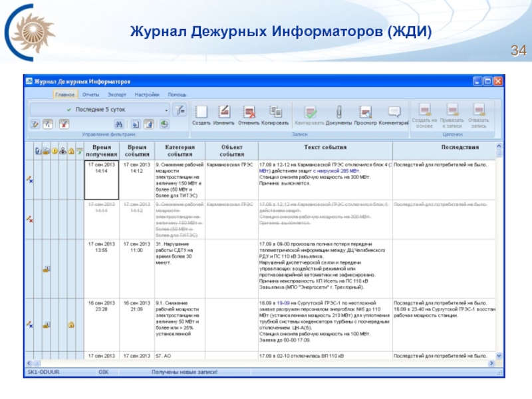Image resolution: width=532 pixels, height=399 pixels.
Task: Open the Помощь ribbon tab
Action: click(177, 95)
